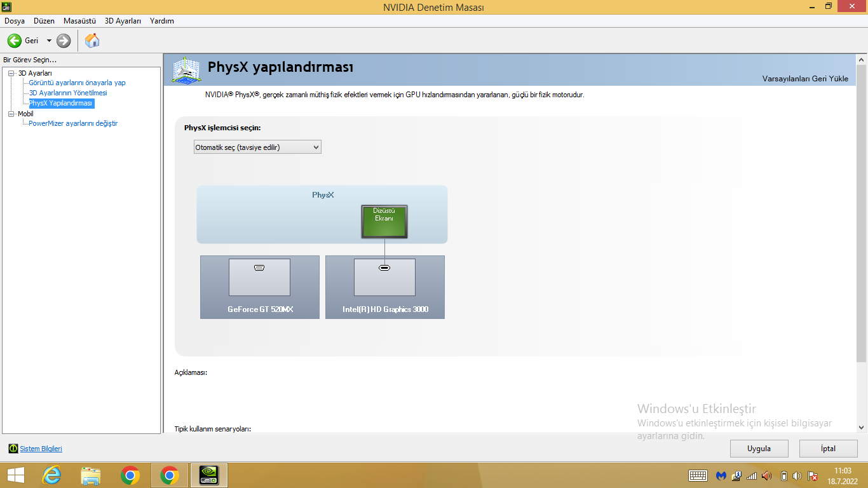
Task: Select the Dizüstü Ekranı display block
Action: pos(384,222)
